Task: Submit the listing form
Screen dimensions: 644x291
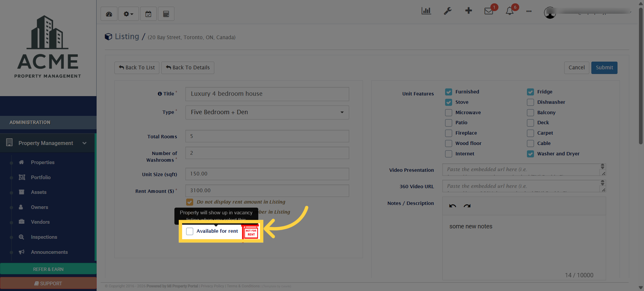Action: 604,68
